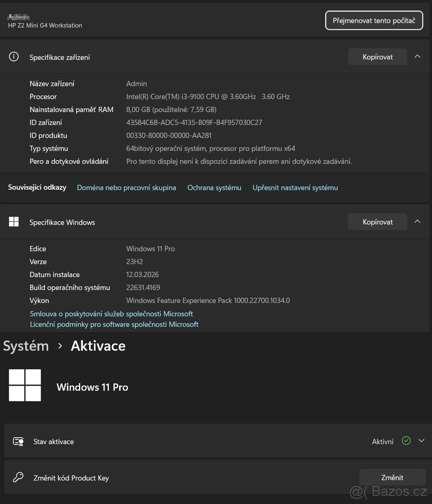432x504 pixels.
Task: Click the green Aktivní checkmark icon
Action: (406, 441)
